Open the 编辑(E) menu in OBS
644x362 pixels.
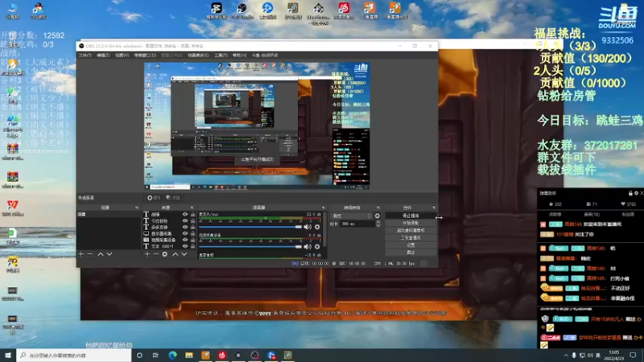[x=103, y=55]
